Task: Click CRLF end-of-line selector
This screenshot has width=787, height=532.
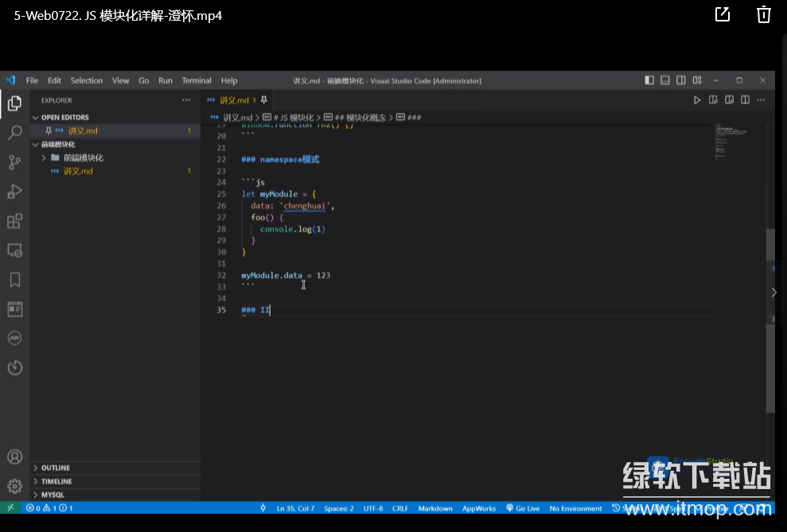Action: 400,508
